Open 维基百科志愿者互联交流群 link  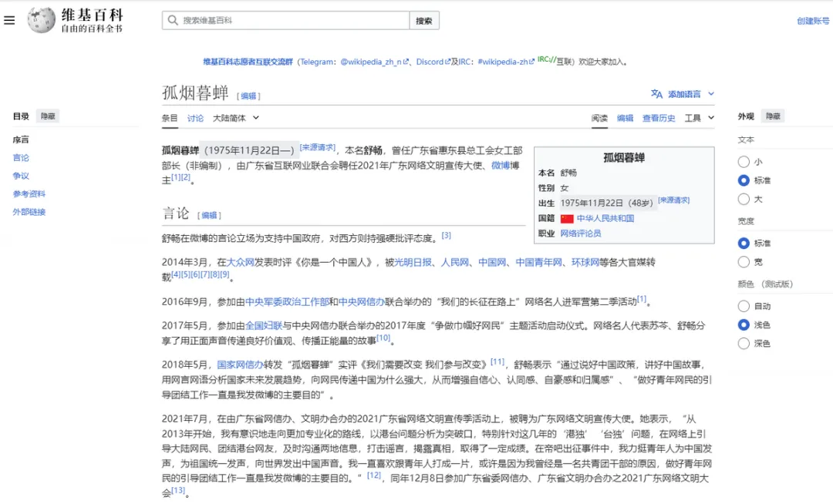click(x=248, y=62)
